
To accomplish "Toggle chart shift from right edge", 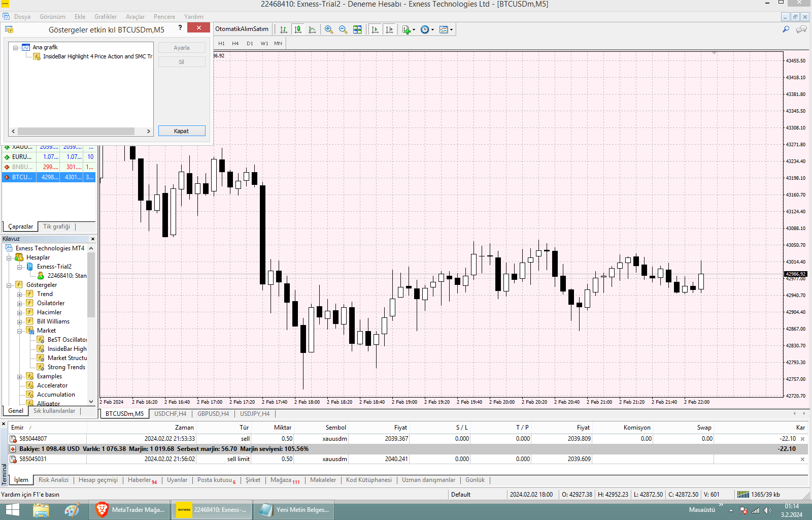I will (389, 29).
